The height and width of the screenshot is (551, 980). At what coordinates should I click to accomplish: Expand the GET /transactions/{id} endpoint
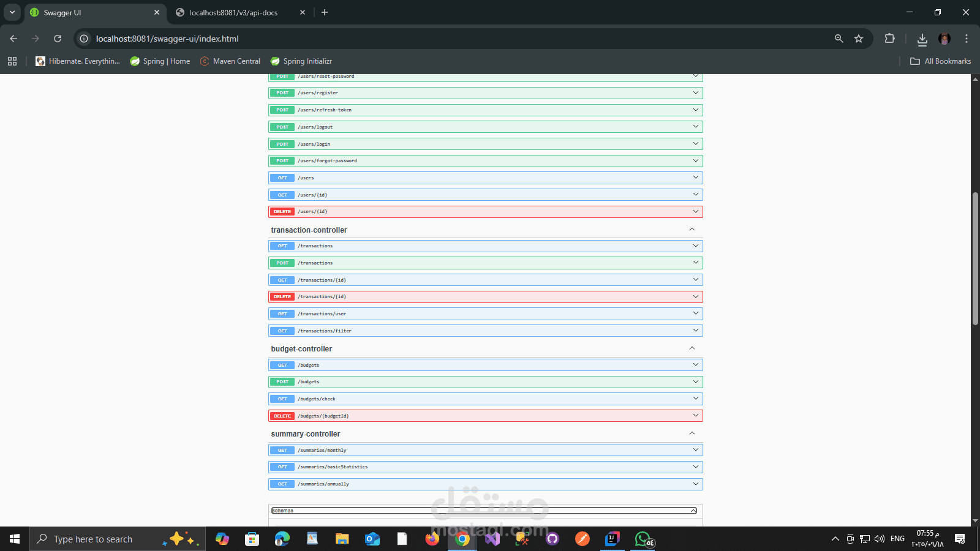[x=486, y=280]
